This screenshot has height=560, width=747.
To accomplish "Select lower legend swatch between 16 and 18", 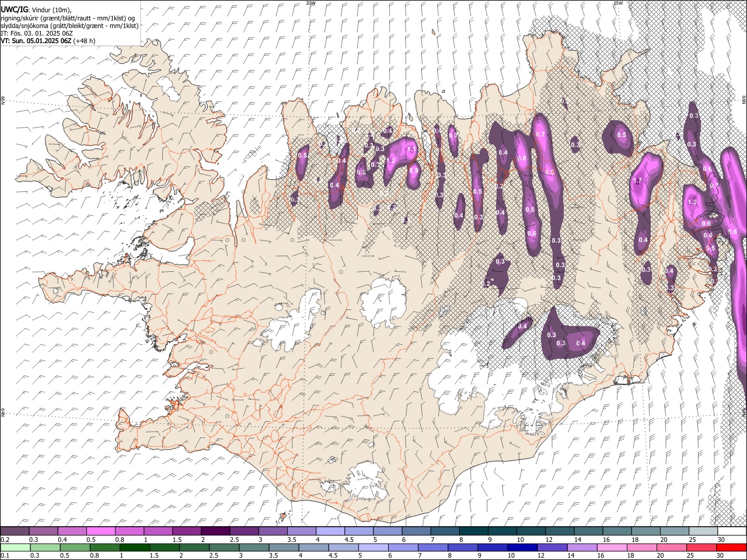I will click(611, 547).
